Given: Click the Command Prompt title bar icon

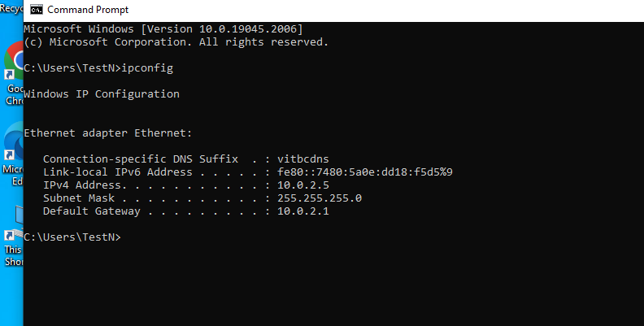Looking at the screenshot, I should 37,10.
